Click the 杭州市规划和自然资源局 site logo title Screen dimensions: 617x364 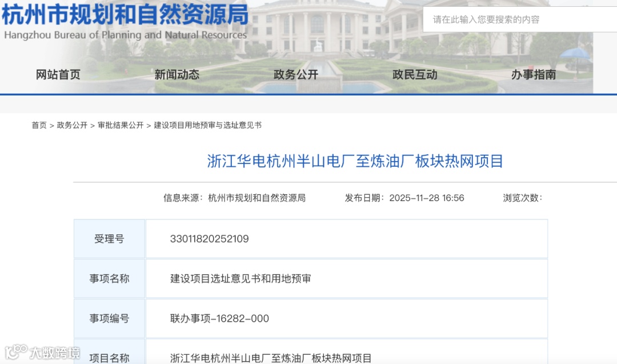[126, 14]
